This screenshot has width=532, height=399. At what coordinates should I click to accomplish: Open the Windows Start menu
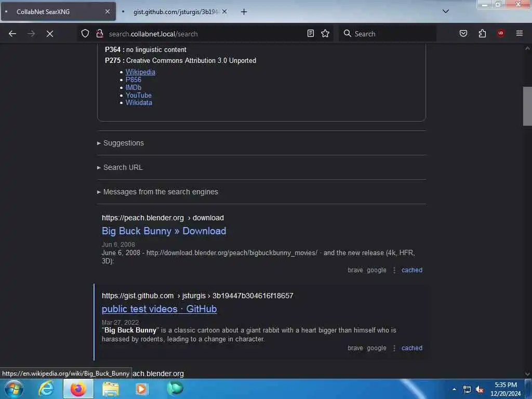tap(14, 389)
